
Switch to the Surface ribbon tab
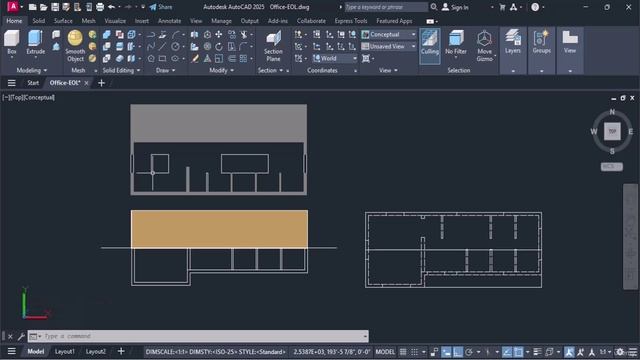click(63, 21)
